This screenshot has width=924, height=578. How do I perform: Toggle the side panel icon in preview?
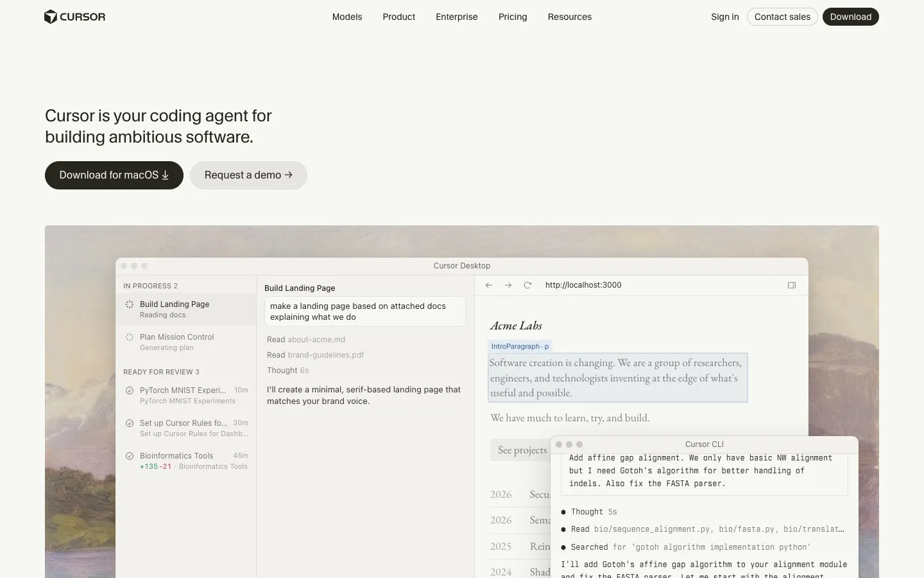tap(792, 285)
